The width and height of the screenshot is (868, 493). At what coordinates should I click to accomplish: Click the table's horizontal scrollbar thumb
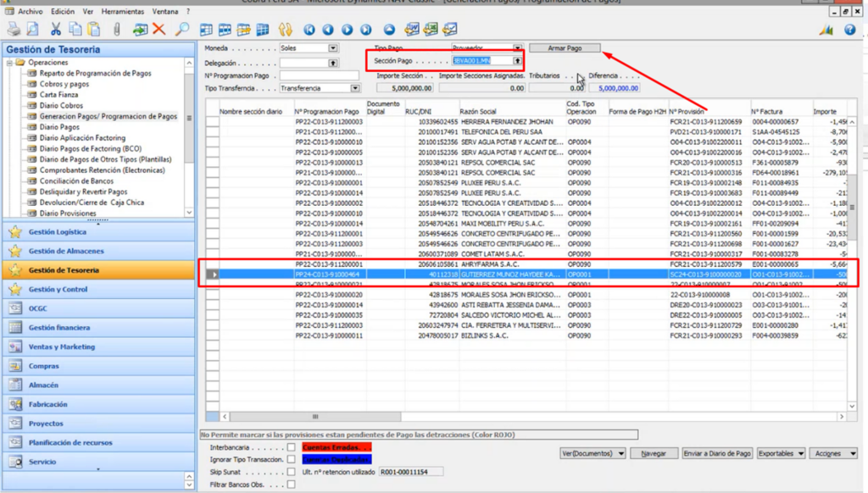pyautogui.click(x=315, y=417)
